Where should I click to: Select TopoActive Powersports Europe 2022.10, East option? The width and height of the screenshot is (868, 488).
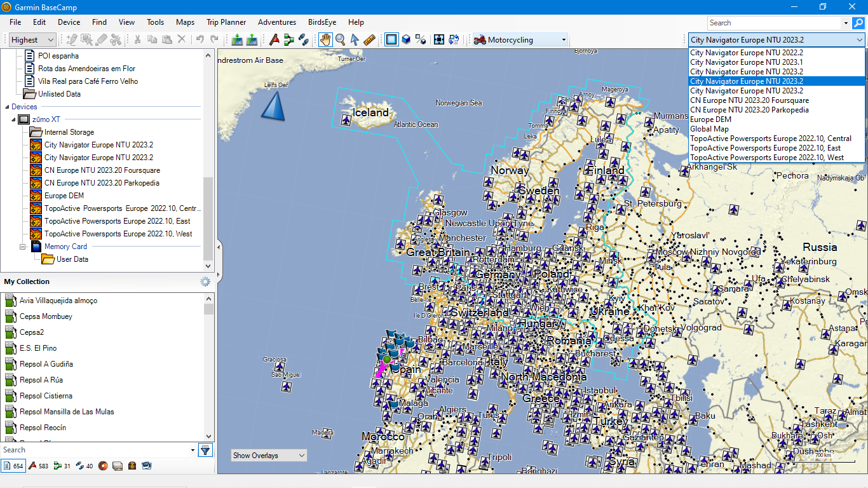776,148
